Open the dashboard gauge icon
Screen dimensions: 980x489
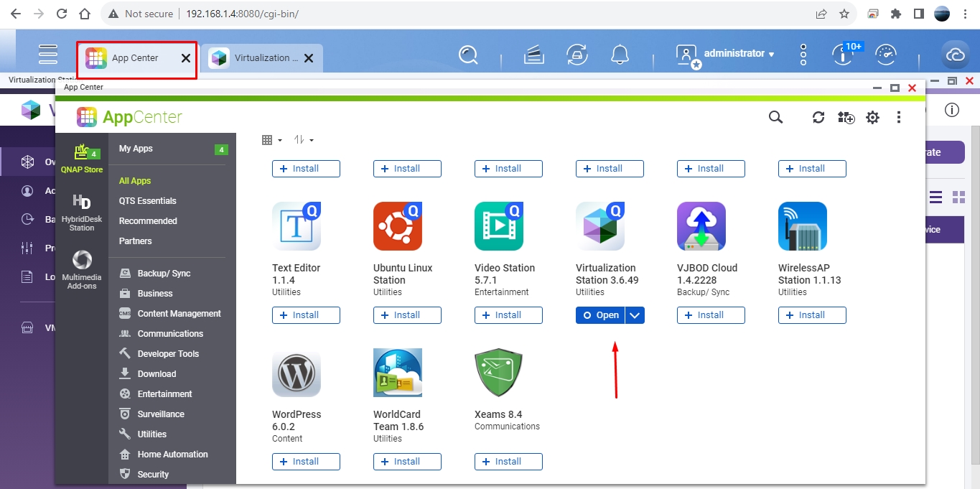coord(887,55)
